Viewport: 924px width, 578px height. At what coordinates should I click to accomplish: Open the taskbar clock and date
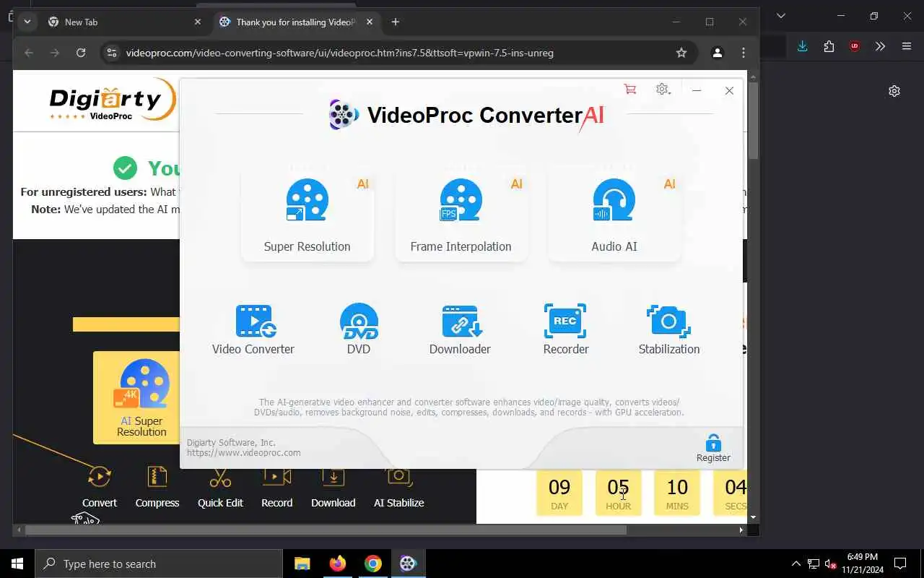click(x=863, y=564)
